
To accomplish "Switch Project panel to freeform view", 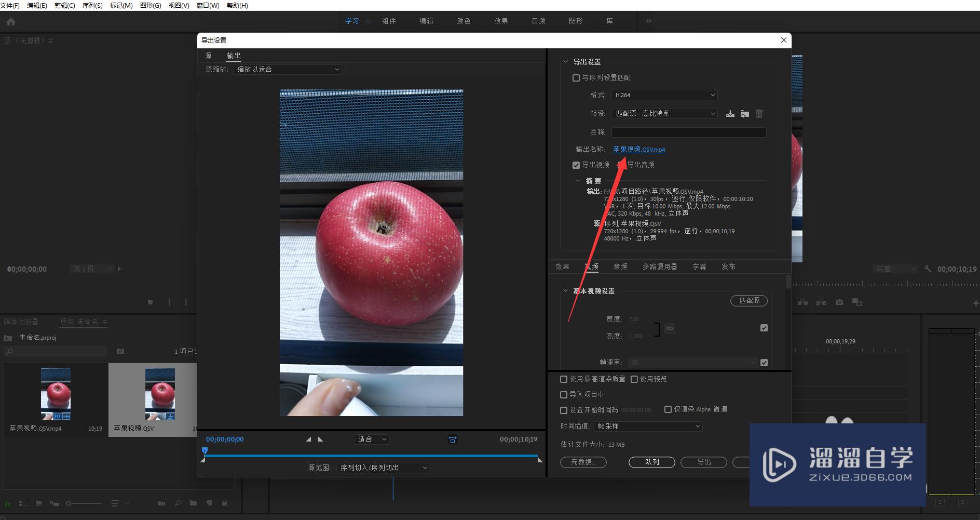I will tap(55, 503).
